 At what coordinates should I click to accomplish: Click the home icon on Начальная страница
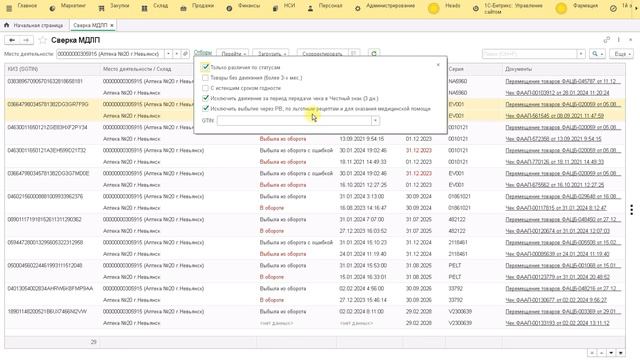[7, 25]
